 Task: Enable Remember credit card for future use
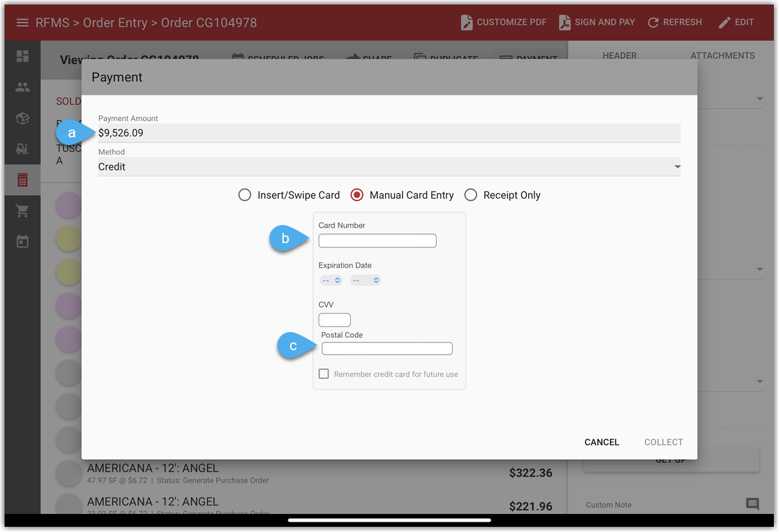click(323, 373)
